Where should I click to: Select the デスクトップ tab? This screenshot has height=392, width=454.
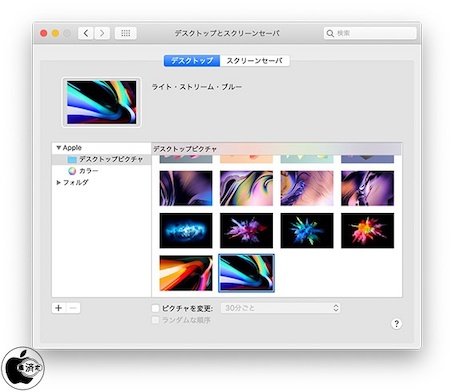pos(192,61)
